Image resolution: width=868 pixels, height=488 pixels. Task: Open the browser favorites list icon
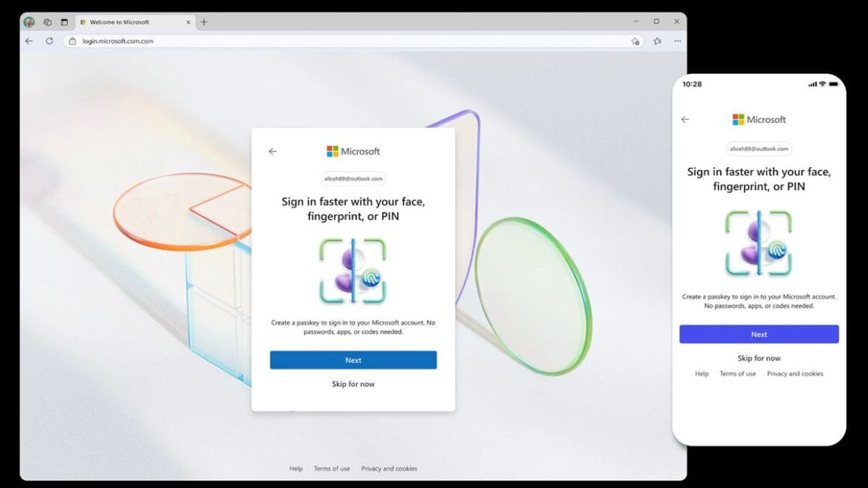[657, 41]
